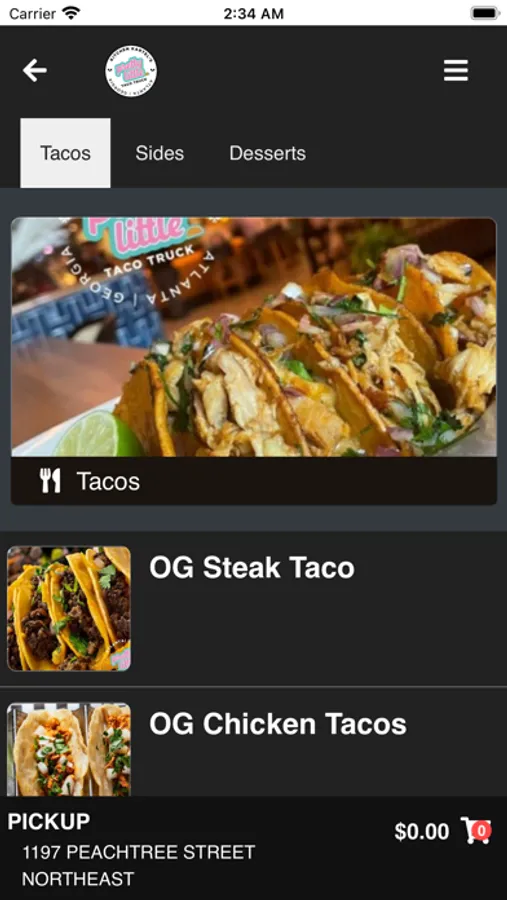Switch to the Desserts tab
Image resolution: width=507 pixels, height=900 pixels.
point(268,153)
